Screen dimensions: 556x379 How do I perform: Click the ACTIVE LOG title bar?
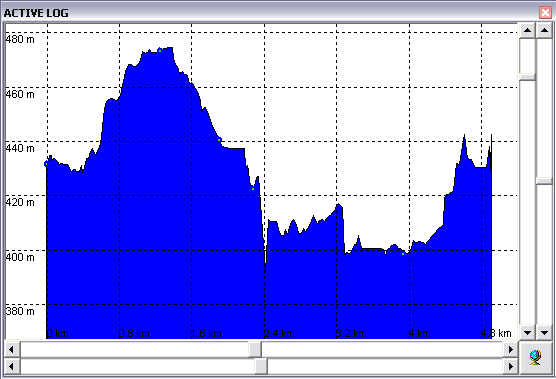pyautogui.click(x=269, y=13)
